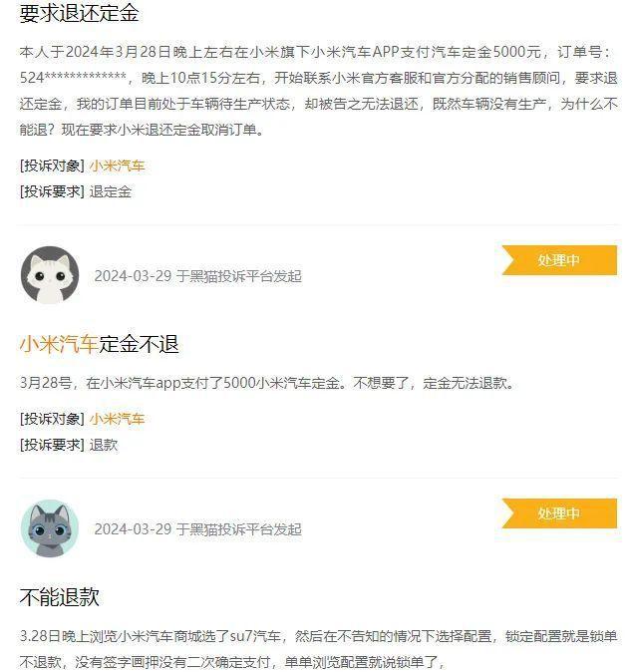The image size is (629, 672).
Task: Click 小米汽车 link in first 投诉对象
Action: pos(117,166)
